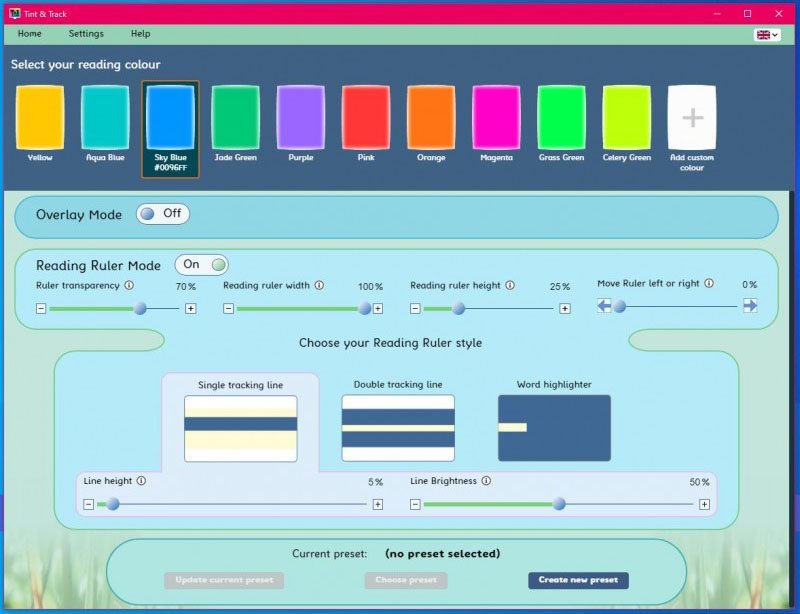The height and width of the screenshot is (614, 800).
Task: Move ruler left with left arrow
Action: [604, 306]
